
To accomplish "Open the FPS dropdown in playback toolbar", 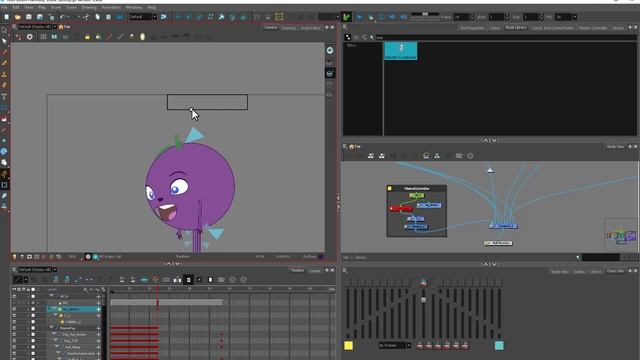I will coord(575,17).
